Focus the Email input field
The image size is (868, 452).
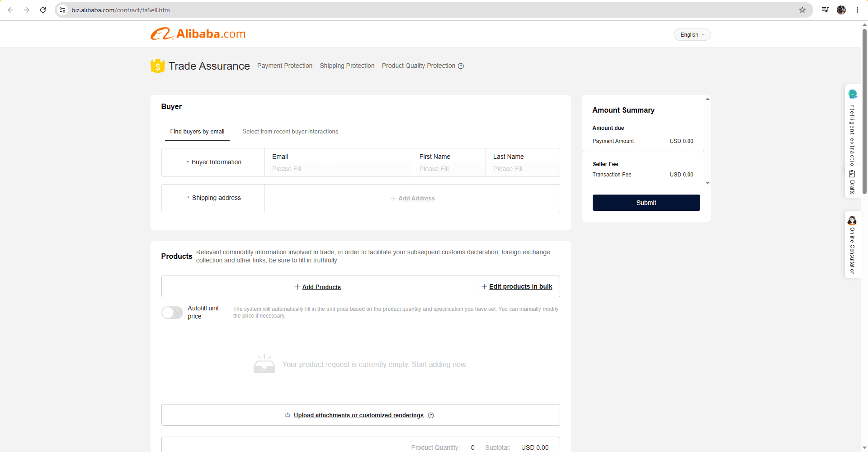338,169
